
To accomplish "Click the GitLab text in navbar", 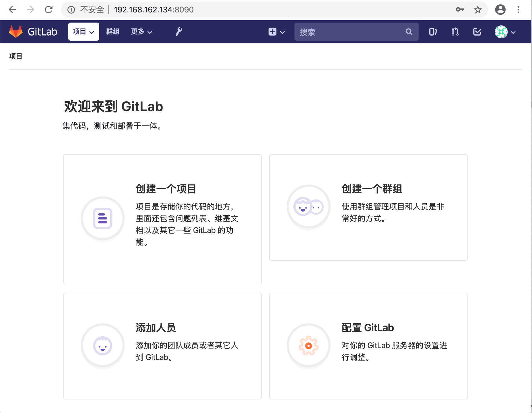I will (42, 32).
